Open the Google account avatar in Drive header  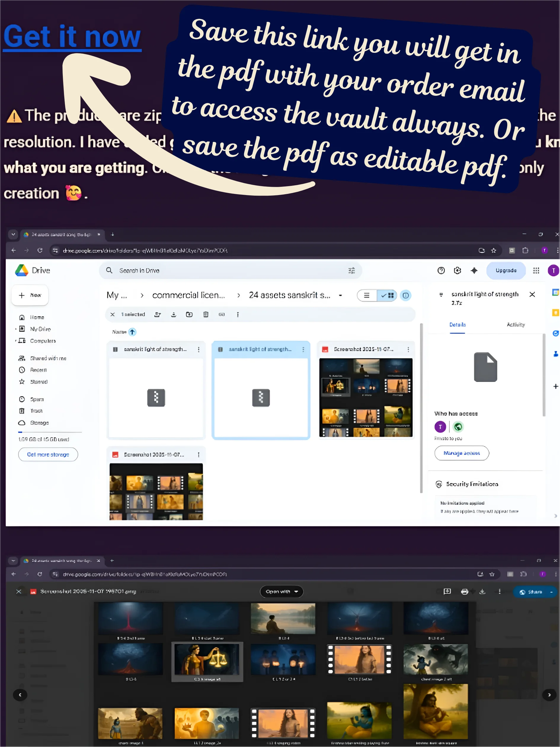(553, 271)
